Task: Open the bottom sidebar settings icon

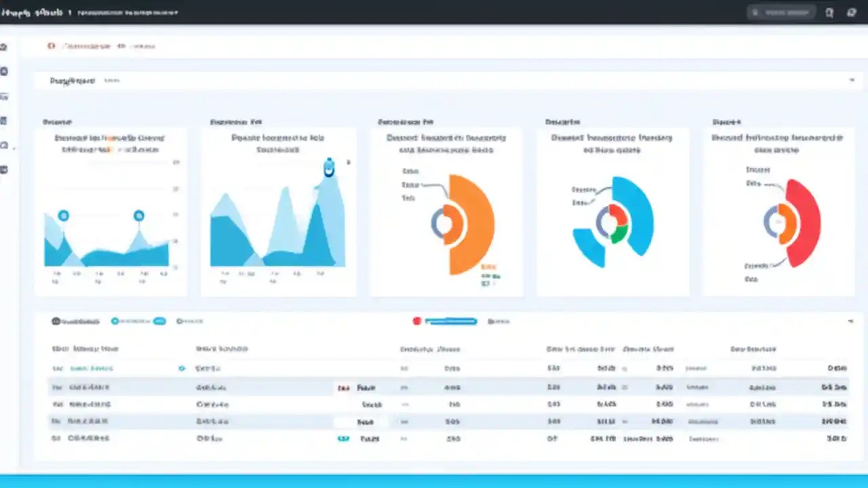Action: point(5,170)
